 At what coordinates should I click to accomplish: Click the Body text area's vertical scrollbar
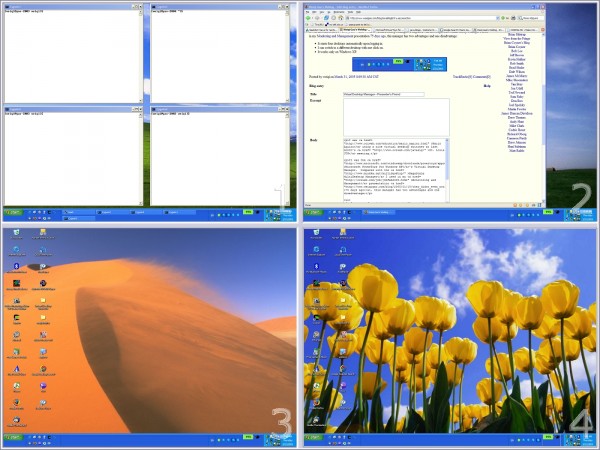pos(447,170)
